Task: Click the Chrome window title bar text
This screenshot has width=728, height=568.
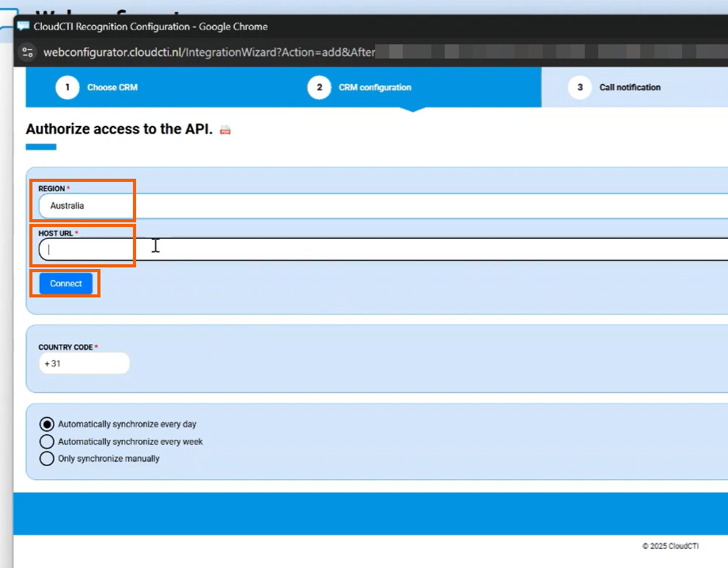Action: [150, 26]
